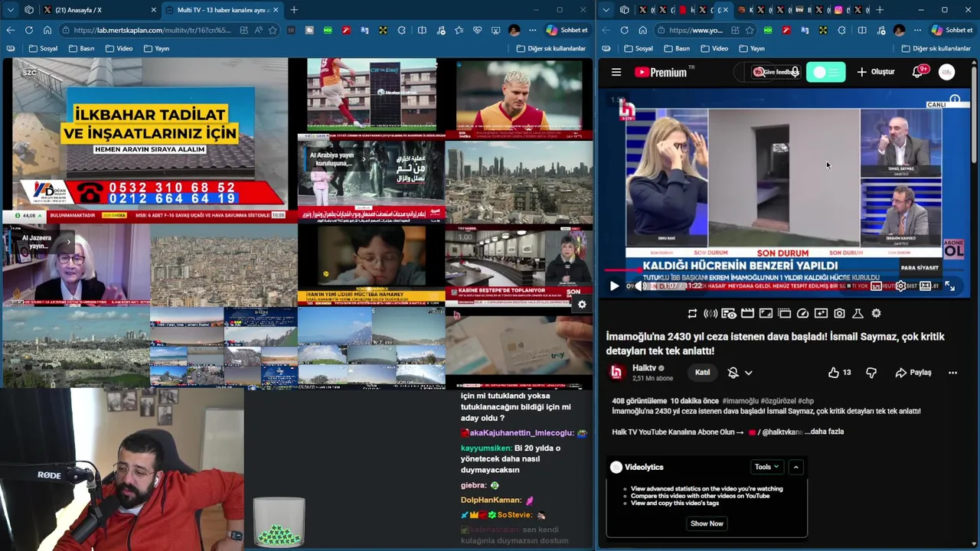
Task: Open the tab list chevron in the right browser window
Action: [606, 10]
